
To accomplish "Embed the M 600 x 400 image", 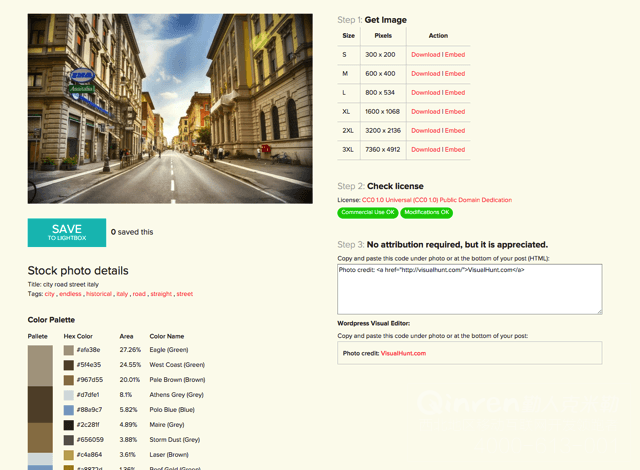I will 455,74.
